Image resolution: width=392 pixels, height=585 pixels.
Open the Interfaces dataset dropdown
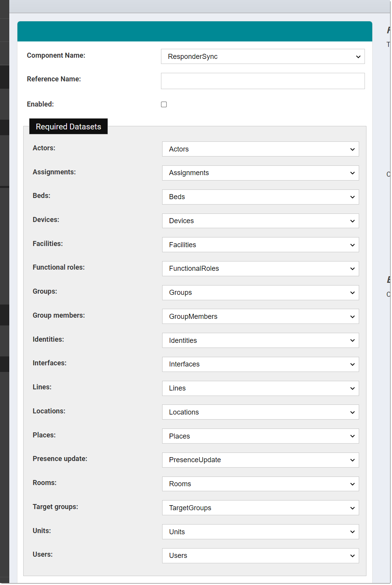(x=260, y=365)
